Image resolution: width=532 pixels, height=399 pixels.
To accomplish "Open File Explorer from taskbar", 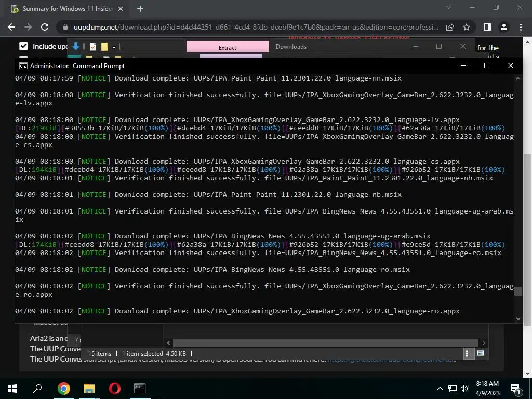I will (x=89, y=389).
